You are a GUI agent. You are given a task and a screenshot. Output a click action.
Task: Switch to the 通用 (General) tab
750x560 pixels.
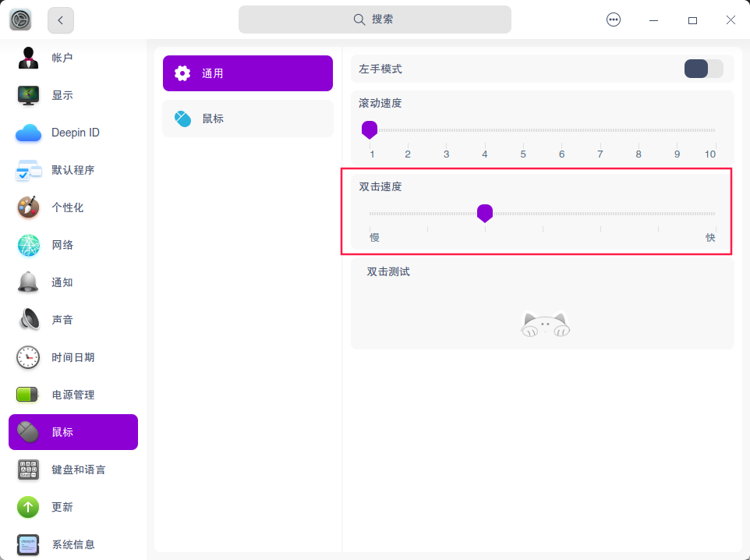click(x=247, y=73)
